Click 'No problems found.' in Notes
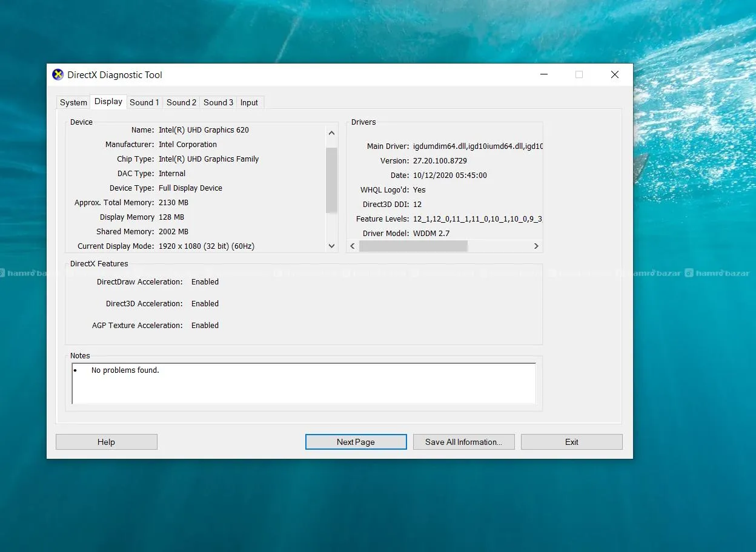This screenshot has width=756, height=552. [125, 370]
